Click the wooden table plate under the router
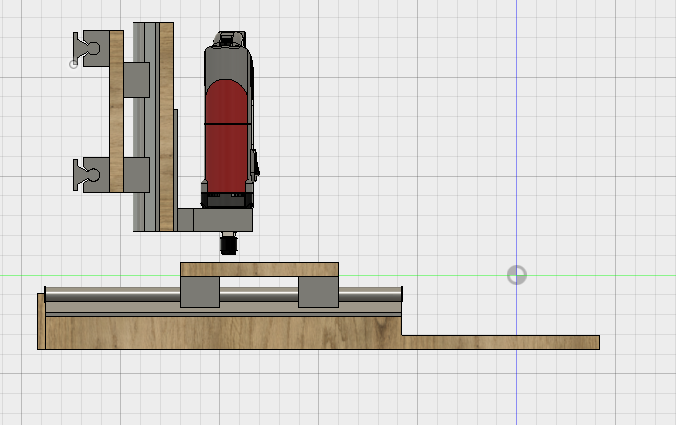The image size is (676, 425). 259,269
